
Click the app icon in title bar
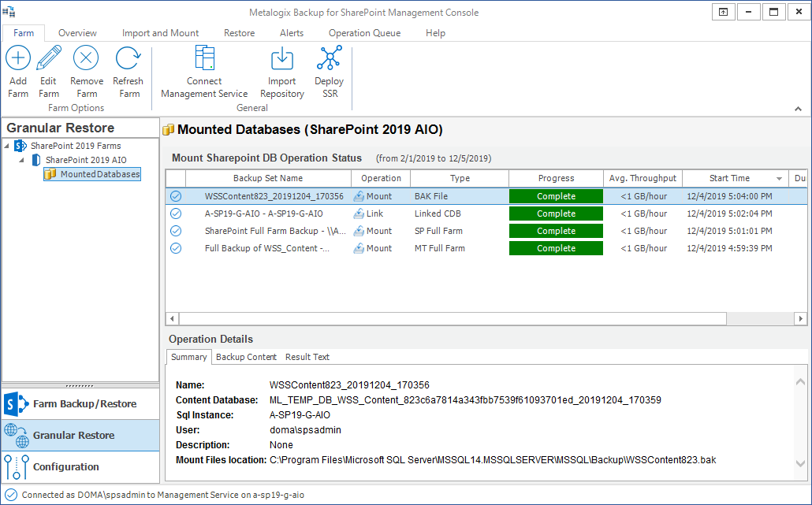[x=9, y=12]
